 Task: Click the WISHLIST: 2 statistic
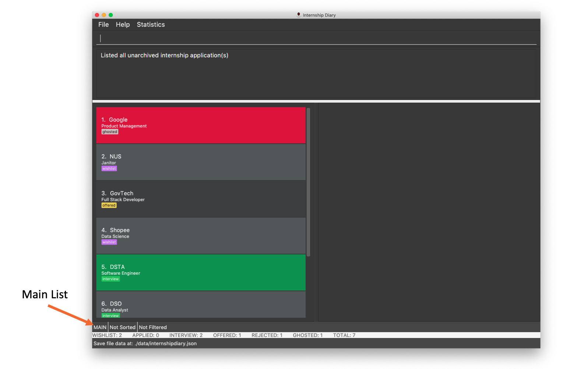point(107,335)
